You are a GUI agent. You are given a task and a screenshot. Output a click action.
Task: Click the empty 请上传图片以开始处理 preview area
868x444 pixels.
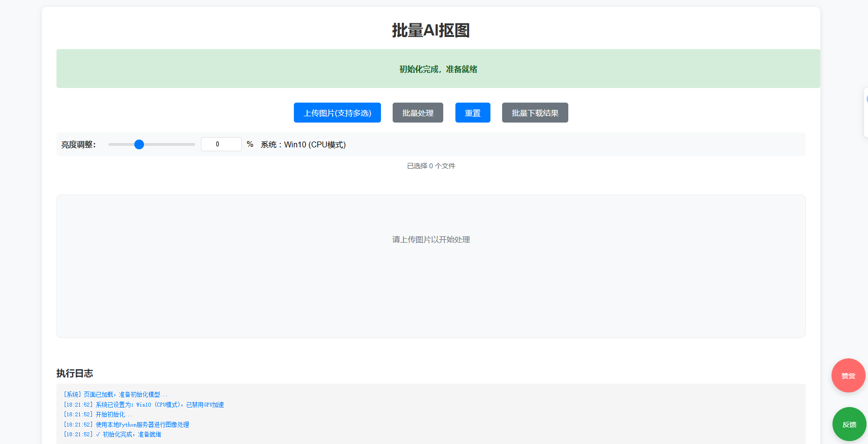431,266
